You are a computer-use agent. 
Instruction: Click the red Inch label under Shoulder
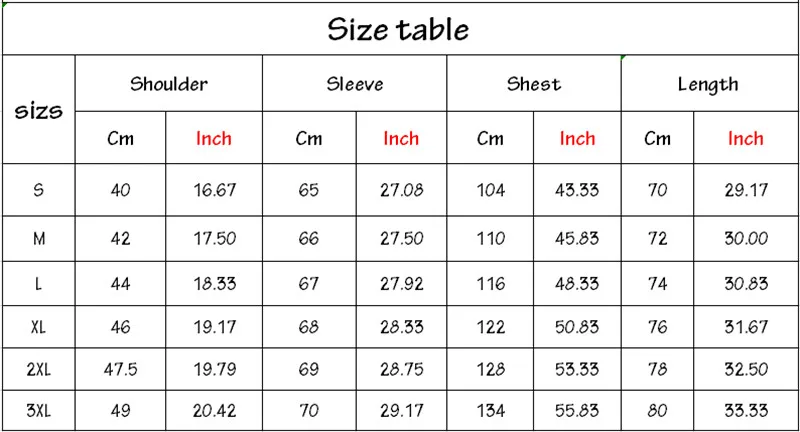pyautogui.click(x=214, y=138)
